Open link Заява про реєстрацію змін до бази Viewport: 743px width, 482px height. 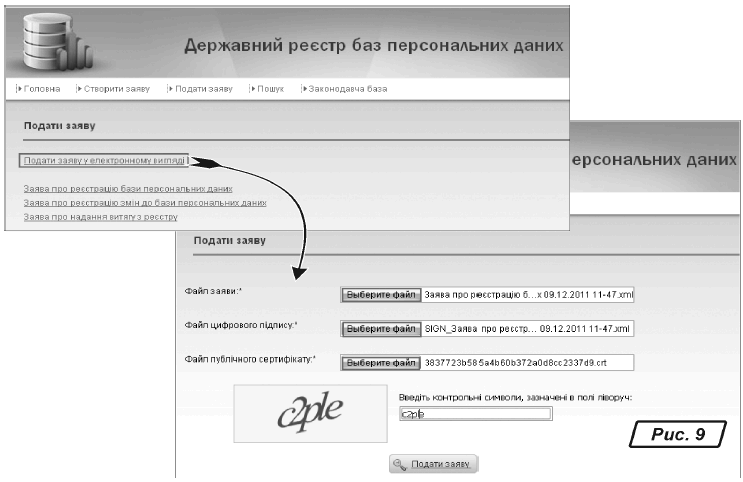[x=145, y=202]
